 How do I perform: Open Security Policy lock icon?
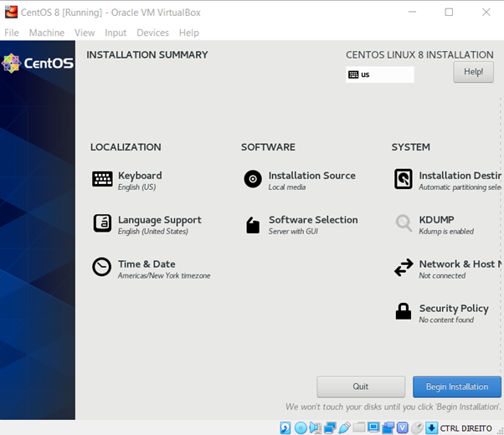point(404,312)
